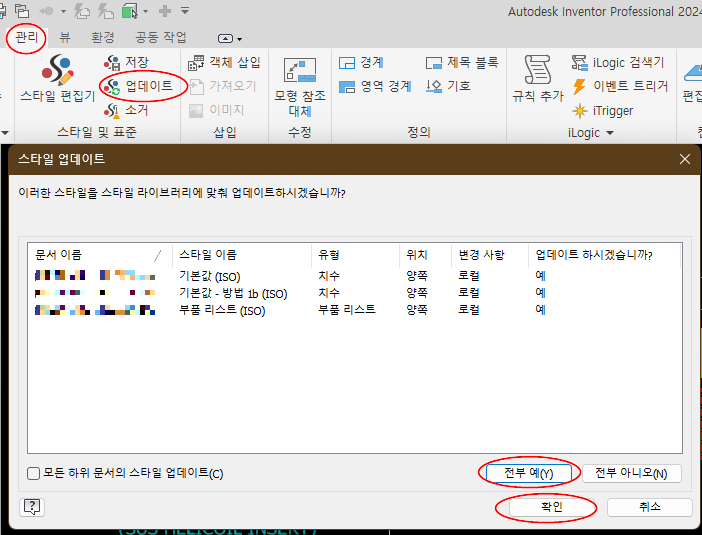Image resolution: width=702 pixels, height=535 pixels.
Task: Switch to the 뷰 ribbon tab
Action: pyautogui.click(x=65, y=37)
